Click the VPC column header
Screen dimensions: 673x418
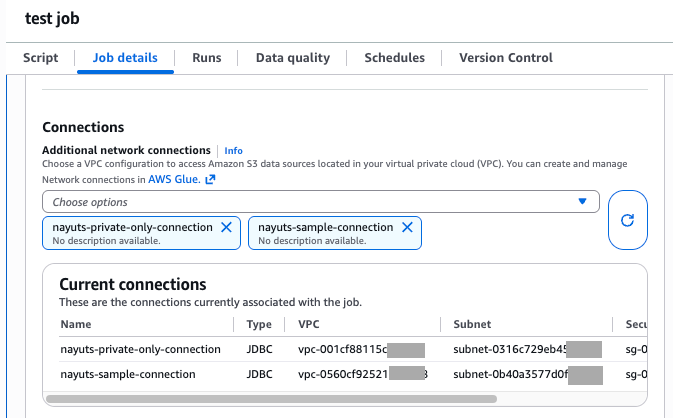[x=309, y=324]
